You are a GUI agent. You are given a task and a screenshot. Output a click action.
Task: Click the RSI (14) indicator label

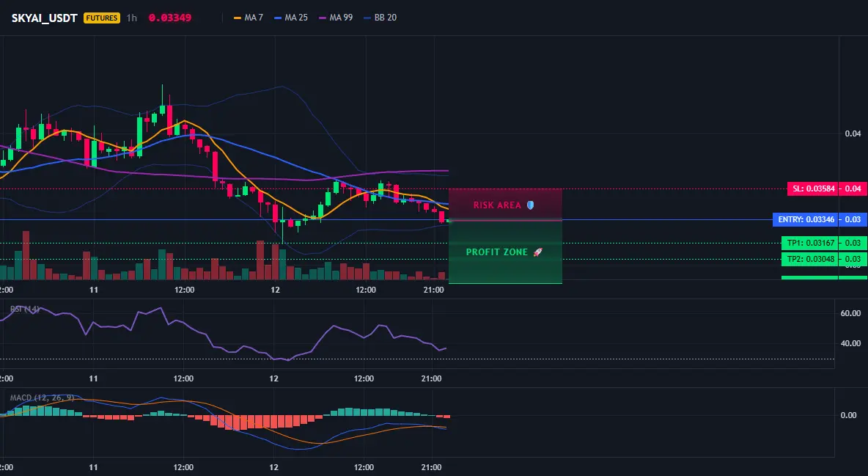pos(25,309)
